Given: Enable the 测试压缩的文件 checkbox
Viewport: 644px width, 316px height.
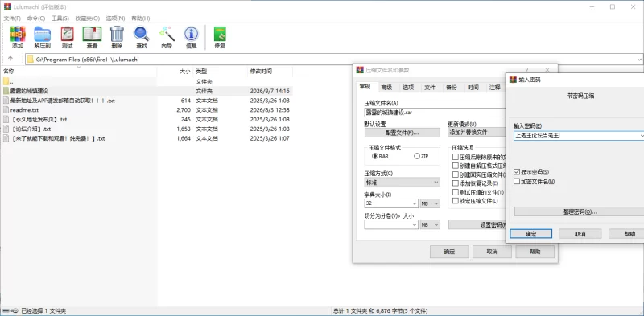Looking at the screenshot, I should coord(456,192).
